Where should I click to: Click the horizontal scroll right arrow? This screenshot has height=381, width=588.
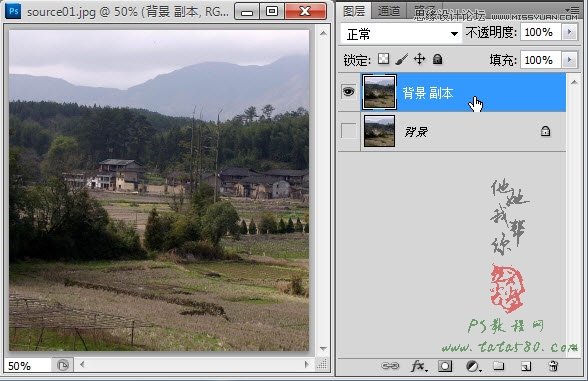point(307,364)
